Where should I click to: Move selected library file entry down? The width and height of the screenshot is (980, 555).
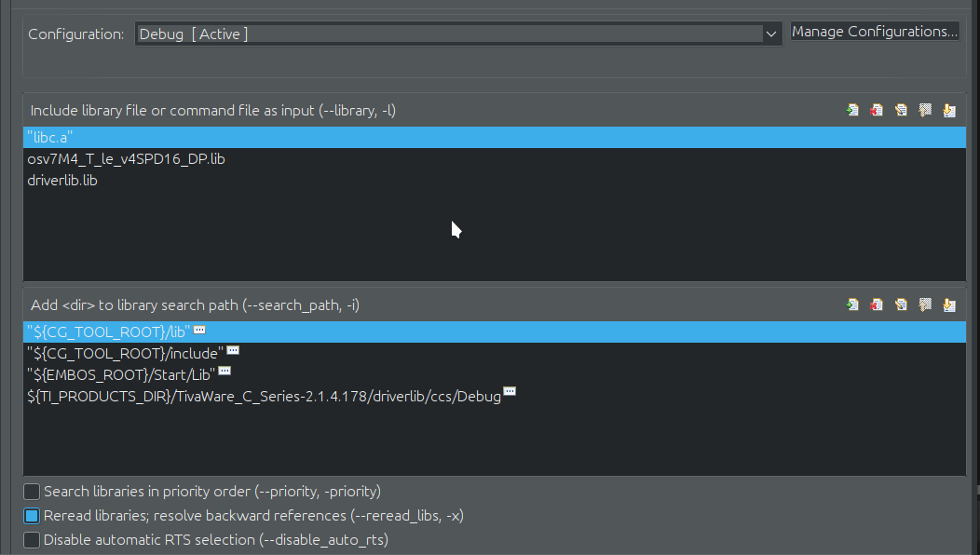[949, 111]
